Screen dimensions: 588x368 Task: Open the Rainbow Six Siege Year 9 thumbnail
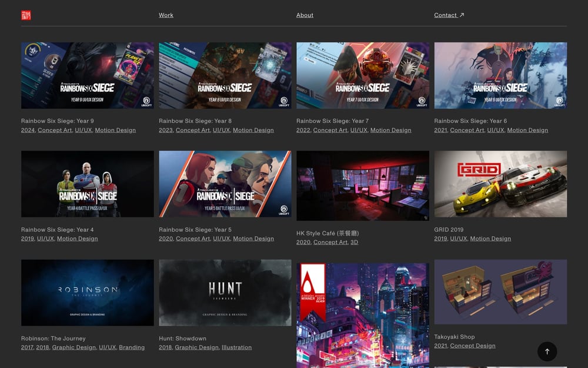pyautogui.click(x=87, y=75)
